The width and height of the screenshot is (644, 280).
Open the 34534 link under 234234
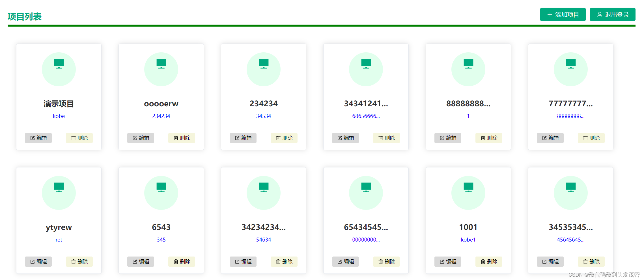(263, 116)
